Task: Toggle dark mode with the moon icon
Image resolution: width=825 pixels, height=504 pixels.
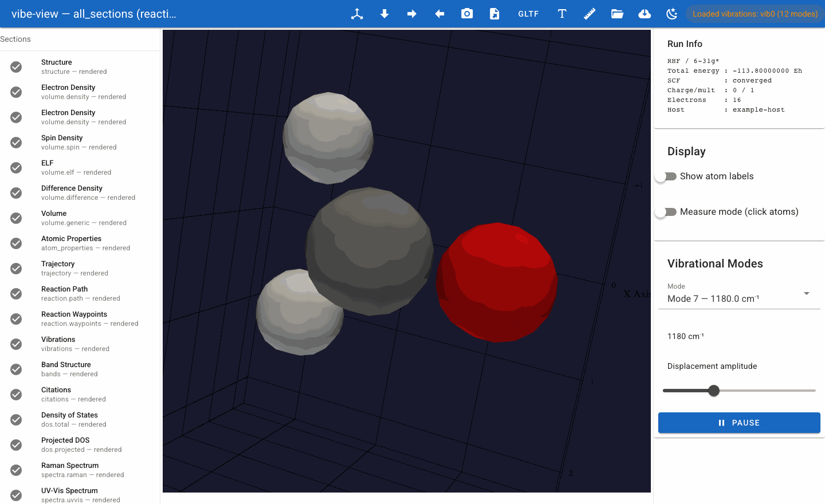Action: 672,14
